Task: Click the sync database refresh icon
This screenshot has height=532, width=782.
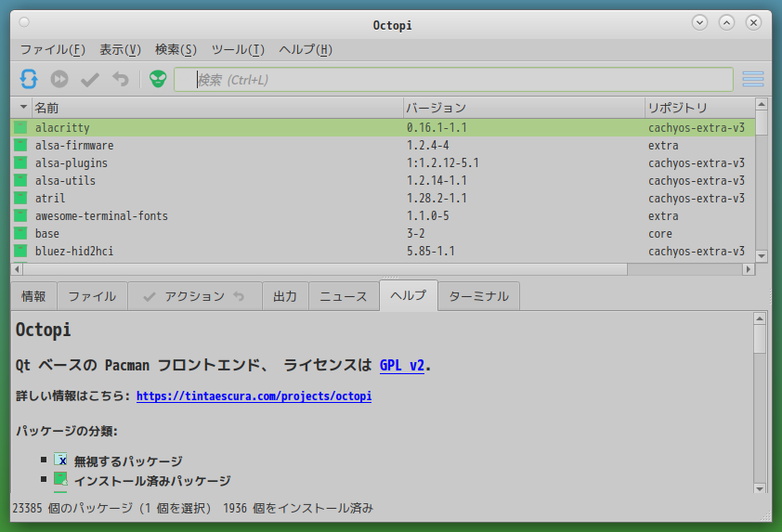Action: (x=29, y=79)
